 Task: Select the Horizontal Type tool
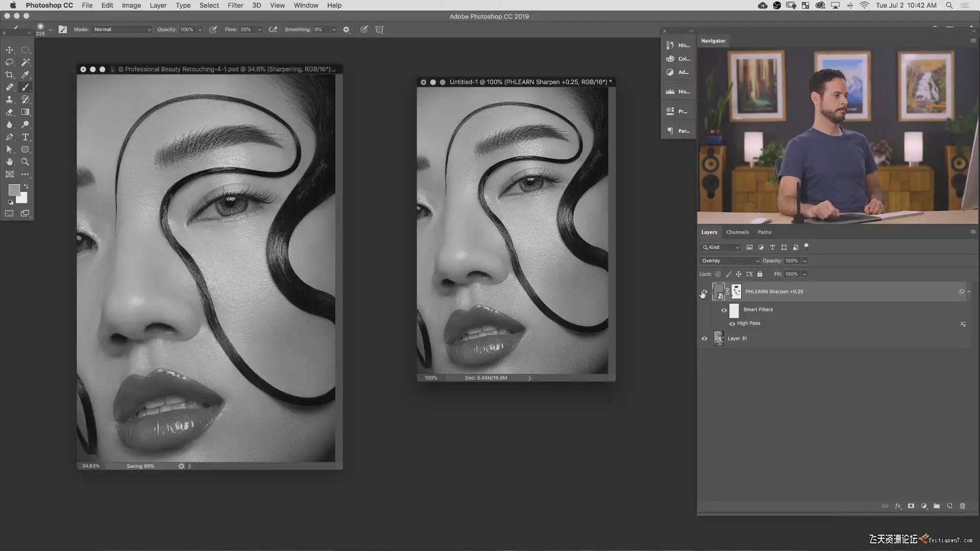tap(25, 137)
